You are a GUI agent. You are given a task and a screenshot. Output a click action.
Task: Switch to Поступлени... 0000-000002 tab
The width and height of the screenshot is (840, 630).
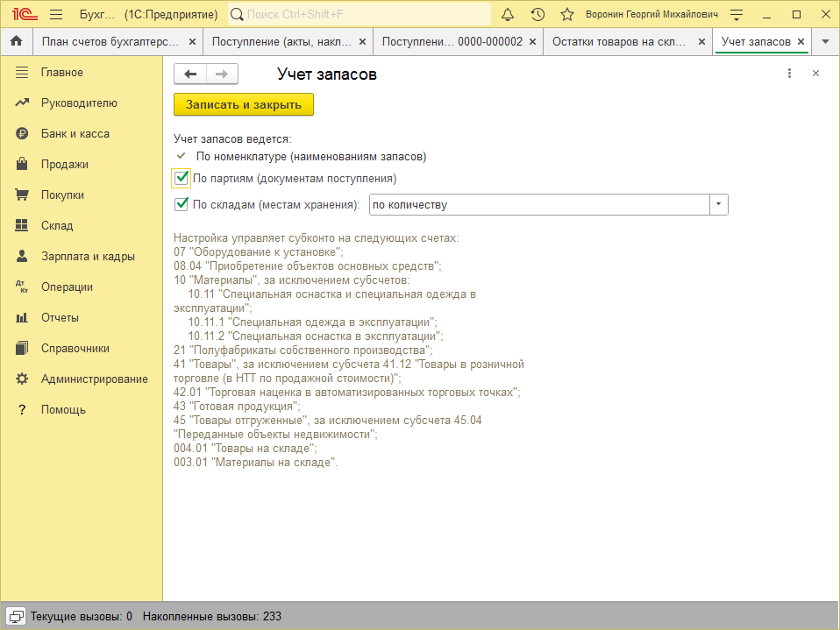coord(452,42)
